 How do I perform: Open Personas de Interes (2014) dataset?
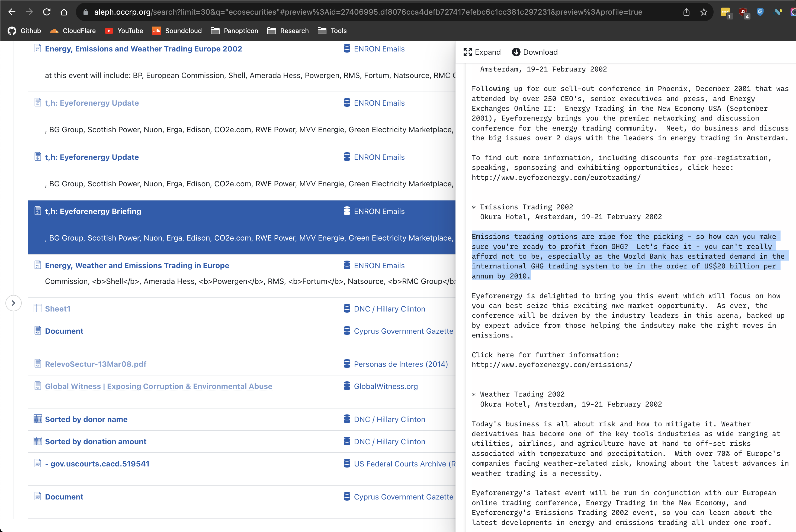coord(401,364)
